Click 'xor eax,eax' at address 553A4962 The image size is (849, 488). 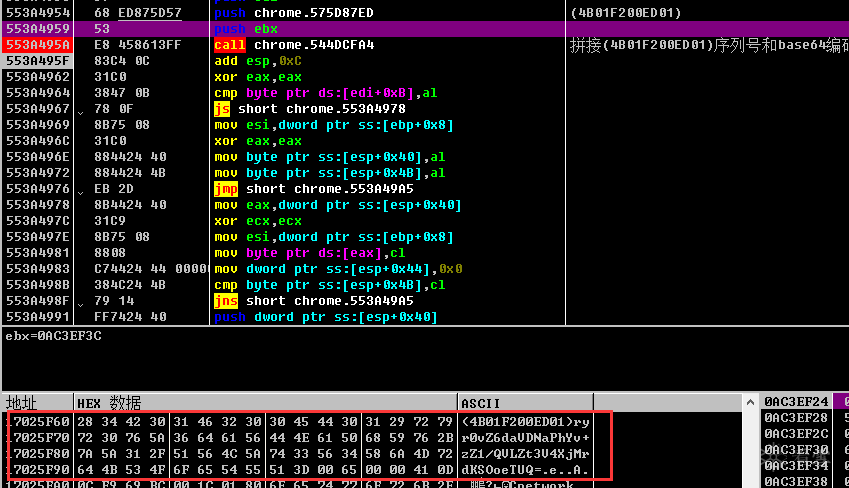(258, 77)
